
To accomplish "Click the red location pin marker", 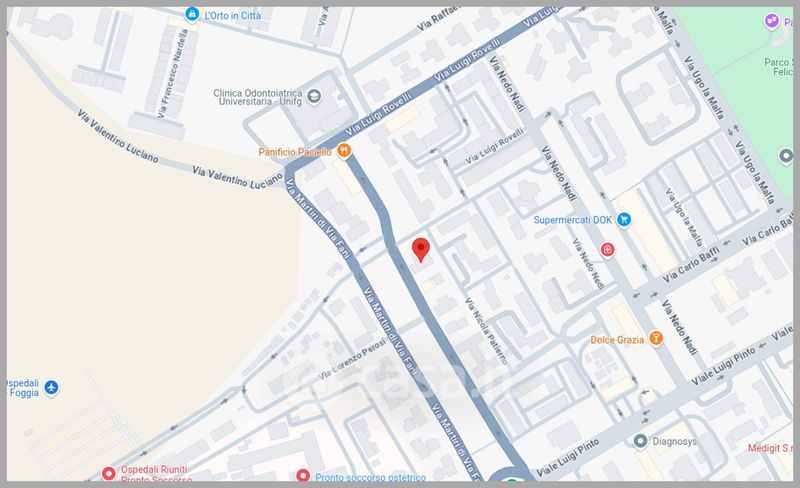I will click(x=421, y=250).
